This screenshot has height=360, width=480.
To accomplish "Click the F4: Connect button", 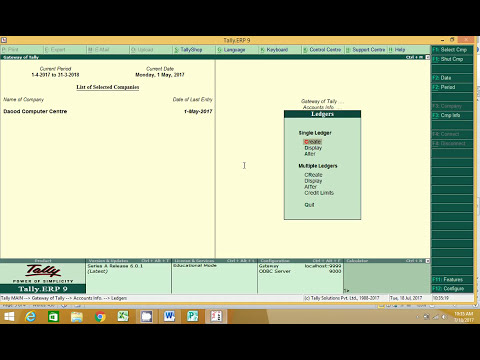I will click(x=452, y=134).
